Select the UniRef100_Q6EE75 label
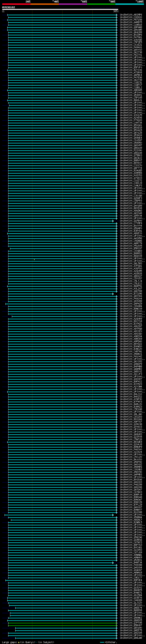 tap(131, 630)
